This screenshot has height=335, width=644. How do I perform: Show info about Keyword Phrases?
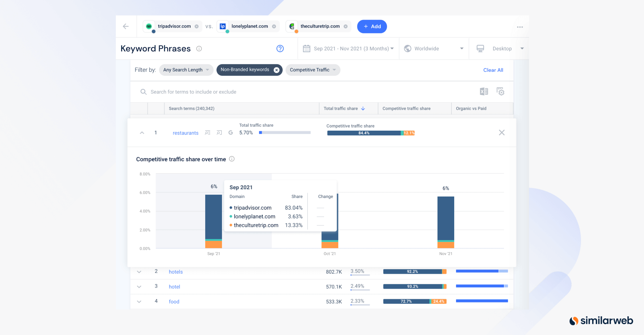(x=199, y=48)
